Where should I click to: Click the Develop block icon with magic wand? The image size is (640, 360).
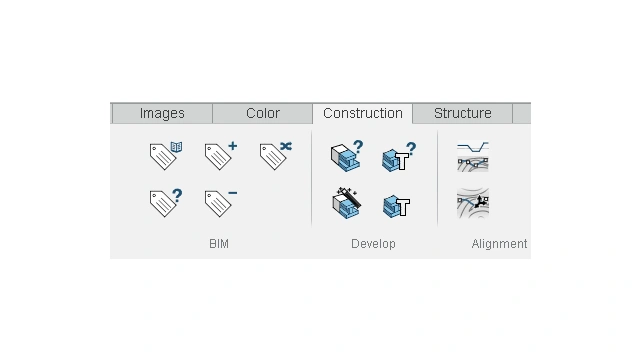pyautogui.click(x=347, y=203)
